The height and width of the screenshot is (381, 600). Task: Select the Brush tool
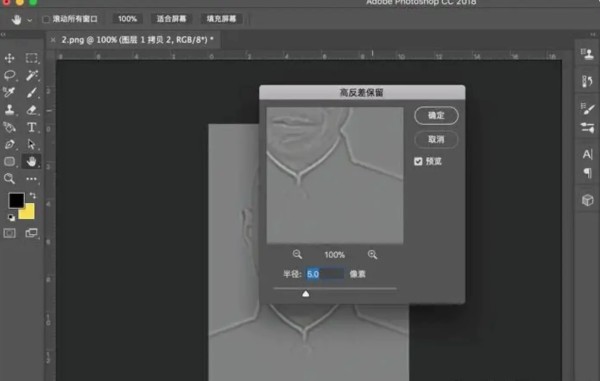[32, 92]
